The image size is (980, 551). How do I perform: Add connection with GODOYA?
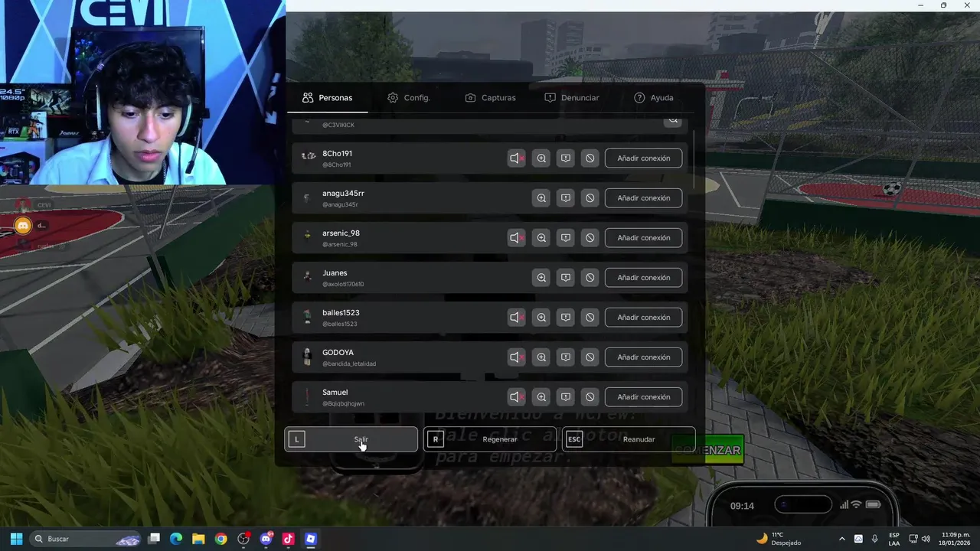(x=644, y=357)
